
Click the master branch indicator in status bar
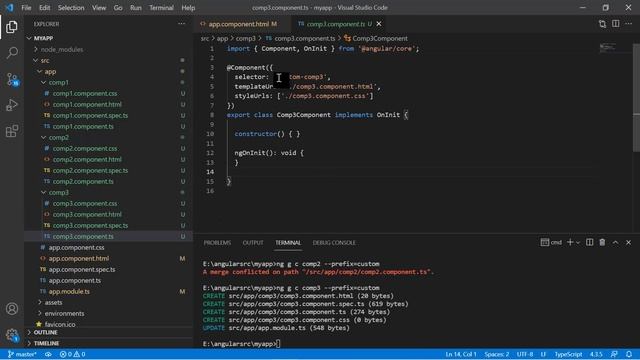(x=22, y=354)
